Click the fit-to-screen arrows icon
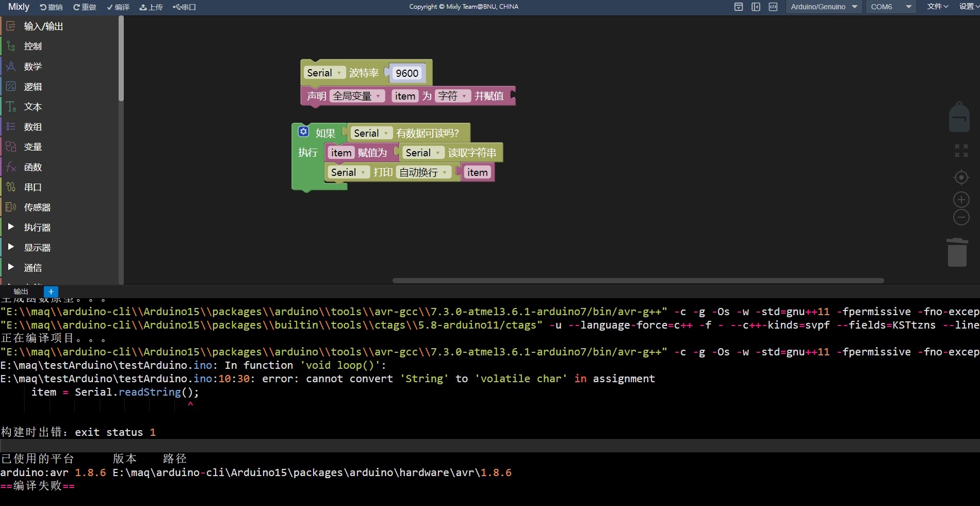The height and width of the screenshot is (506, 980). click(x=961, y=151)
